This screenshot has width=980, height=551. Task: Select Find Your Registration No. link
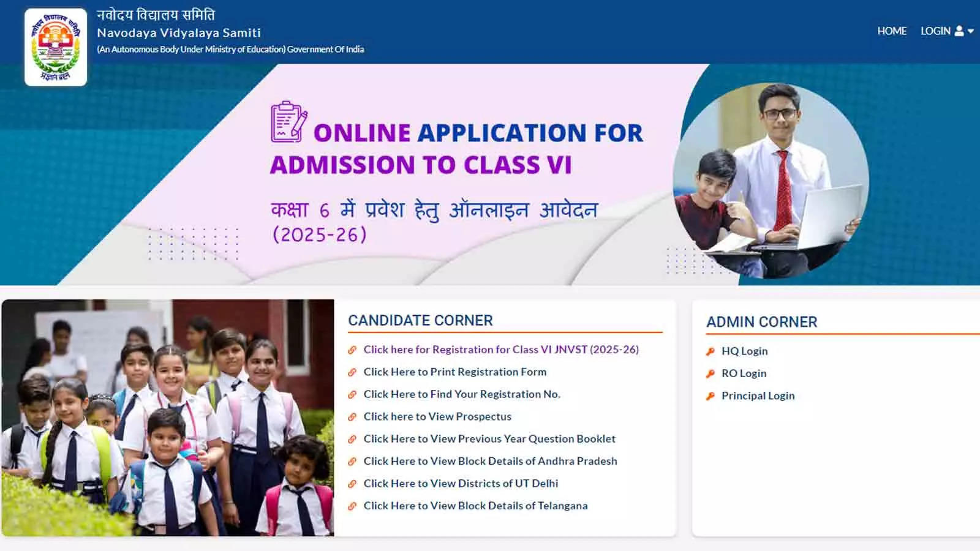461,394
